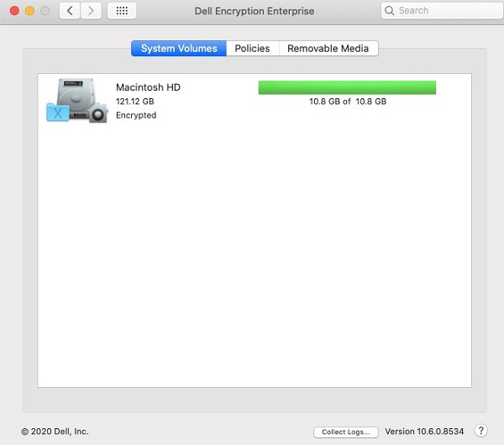
Task: Click the Macintosh HD volume name
Action: (148, 87)
